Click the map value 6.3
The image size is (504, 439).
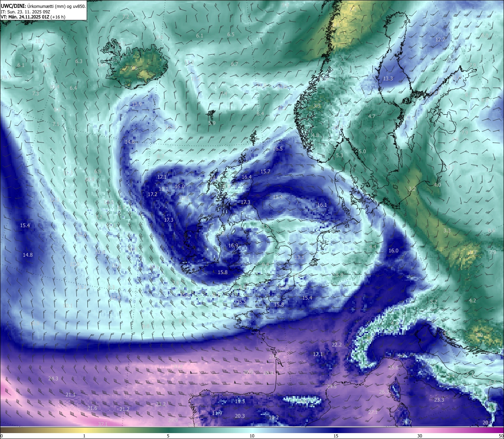79,61
